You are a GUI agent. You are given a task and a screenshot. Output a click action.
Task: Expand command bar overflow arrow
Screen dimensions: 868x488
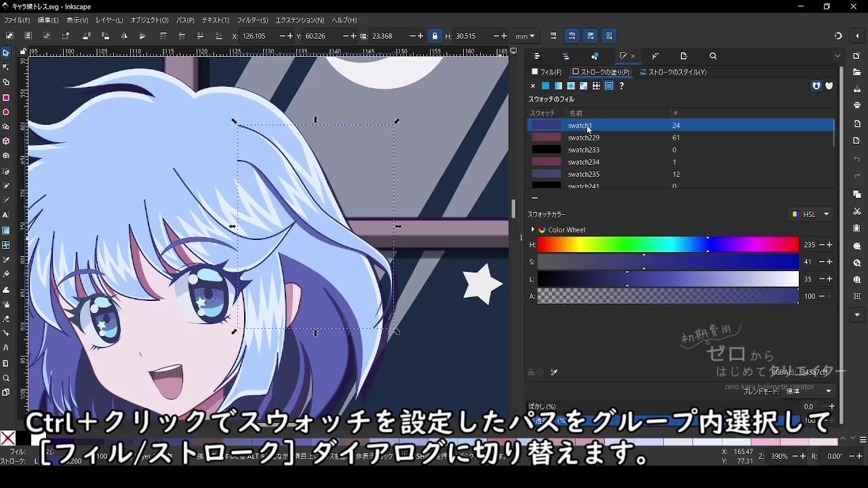click(x=857, y=315)
